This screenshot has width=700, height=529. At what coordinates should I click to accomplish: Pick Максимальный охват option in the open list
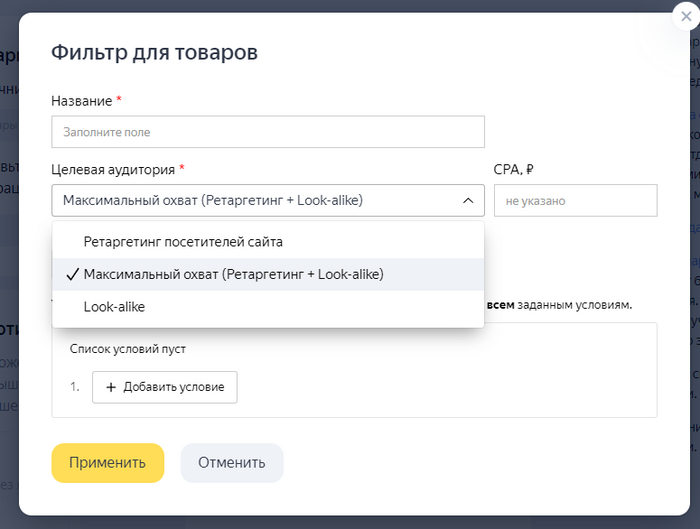click(234, 274)
